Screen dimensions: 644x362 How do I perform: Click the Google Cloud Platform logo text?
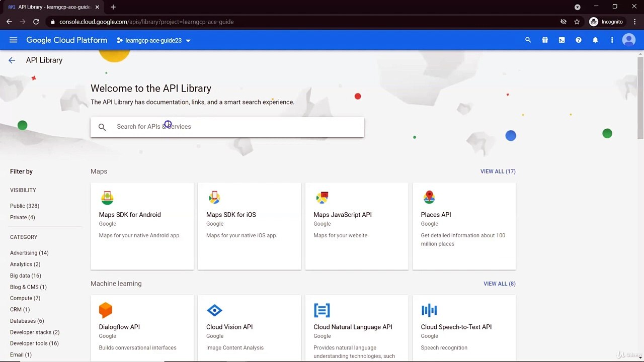click(67, 40)
